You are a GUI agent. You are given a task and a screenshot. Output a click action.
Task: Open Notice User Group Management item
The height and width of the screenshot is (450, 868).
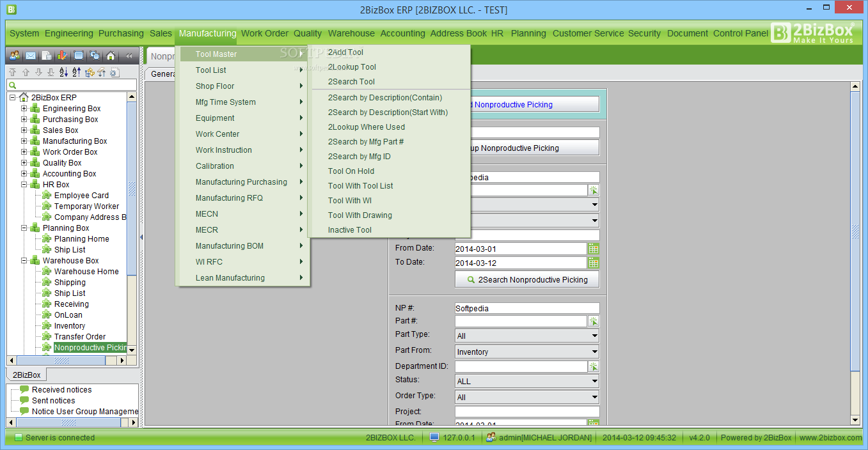85,412
